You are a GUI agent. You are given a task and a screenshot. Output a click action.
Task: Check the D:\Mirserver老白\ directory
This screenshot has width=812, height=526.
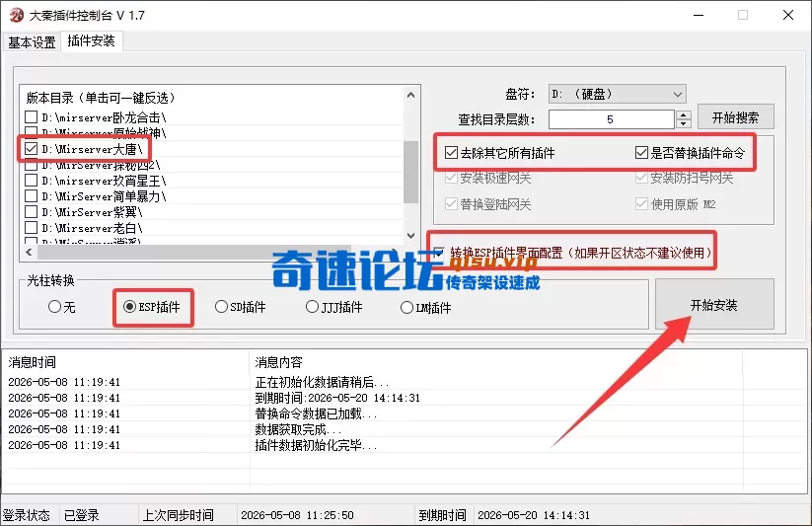pyautogui.click(x=31, y=228)
